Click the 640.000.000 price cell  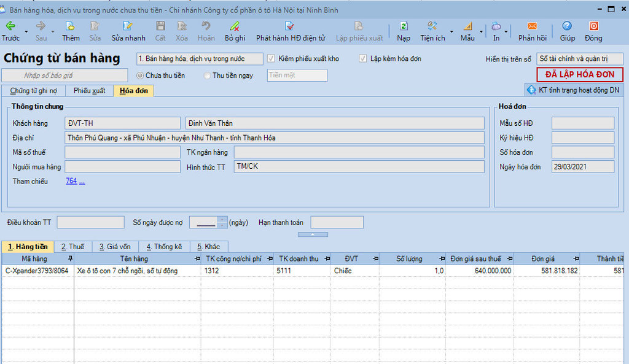479,271
